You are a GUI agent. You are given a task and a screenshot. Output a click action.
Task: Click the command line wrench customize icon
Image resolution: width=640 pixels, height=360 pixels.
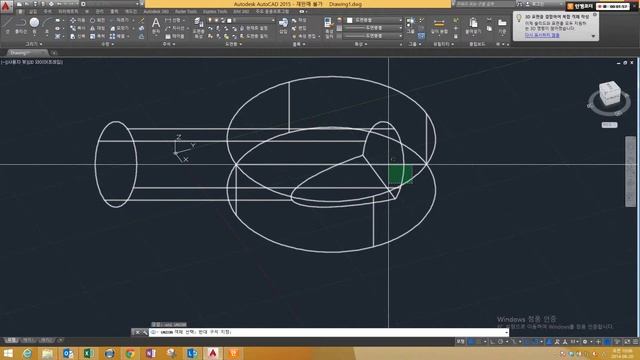(x=144, y=333)
